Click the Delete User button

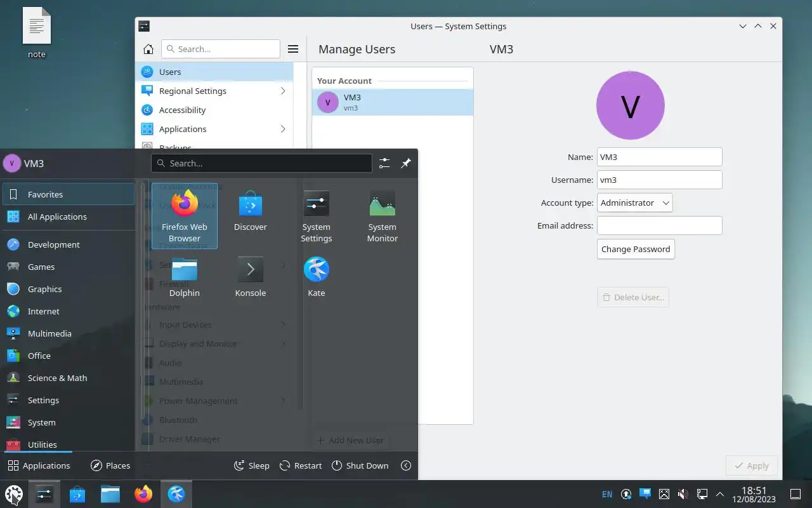[633, 297]
